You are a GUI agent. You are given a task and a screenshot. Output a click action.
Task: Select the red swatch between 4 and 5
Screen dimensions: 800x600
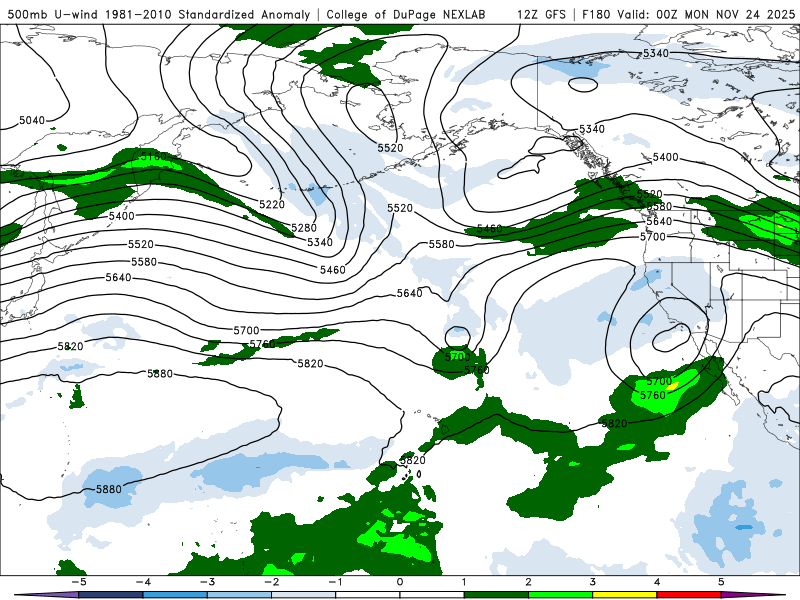(689, 595)
